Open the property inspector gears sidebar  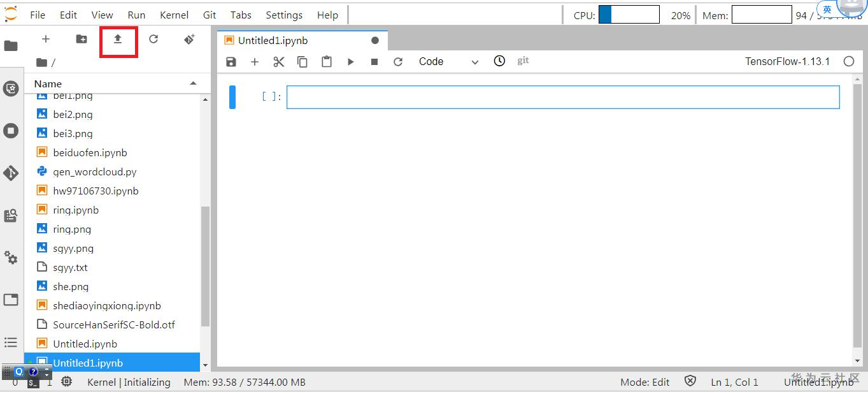pyautogui.click(x=11, y=258)
